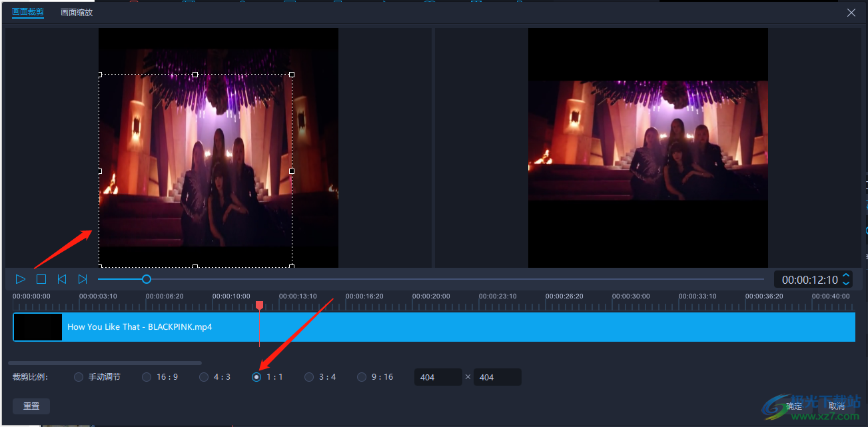This screenshot has height=427, width=868.
Task: Switch to 画面裁剪 tab
Action: click(28, 12)
